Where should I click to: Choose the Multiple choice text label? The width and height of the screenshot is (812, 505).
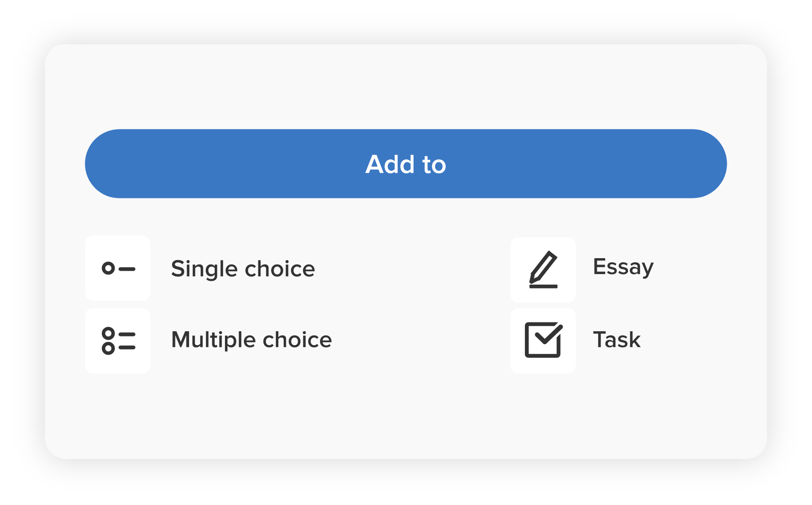point(251,340)
